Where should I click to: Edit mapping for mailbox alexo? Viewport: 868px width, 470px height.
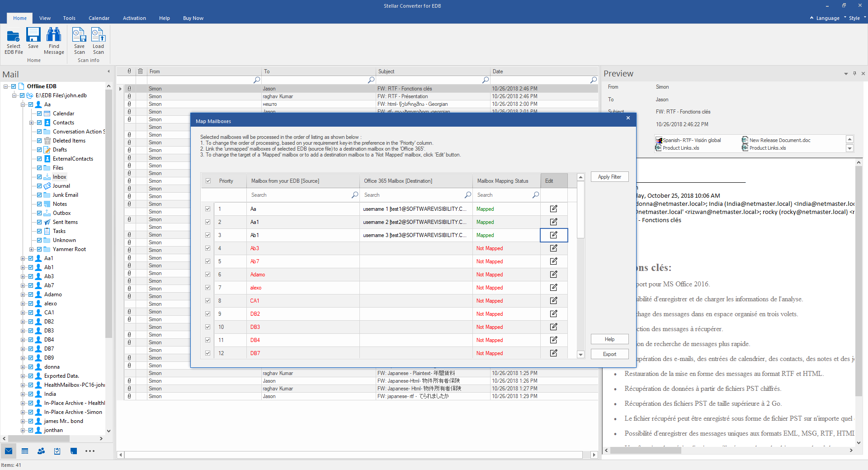coord(553,288)
